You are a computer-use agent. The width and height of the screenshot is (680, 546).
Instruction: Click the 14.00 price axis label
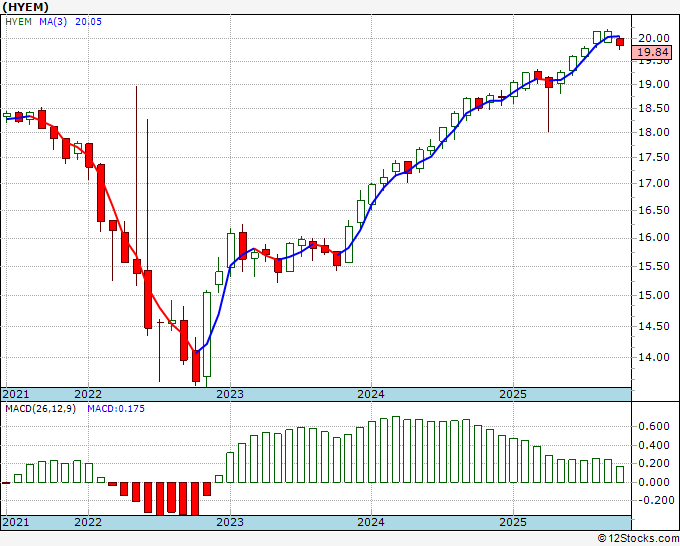(x=654, y=357)
